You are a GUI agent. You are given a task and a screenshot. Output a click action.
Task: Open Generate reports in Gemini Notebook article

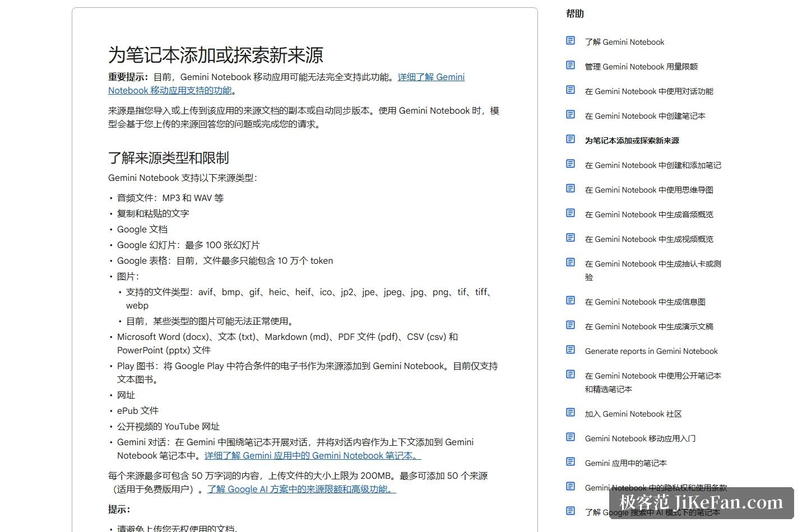[651, 351]
